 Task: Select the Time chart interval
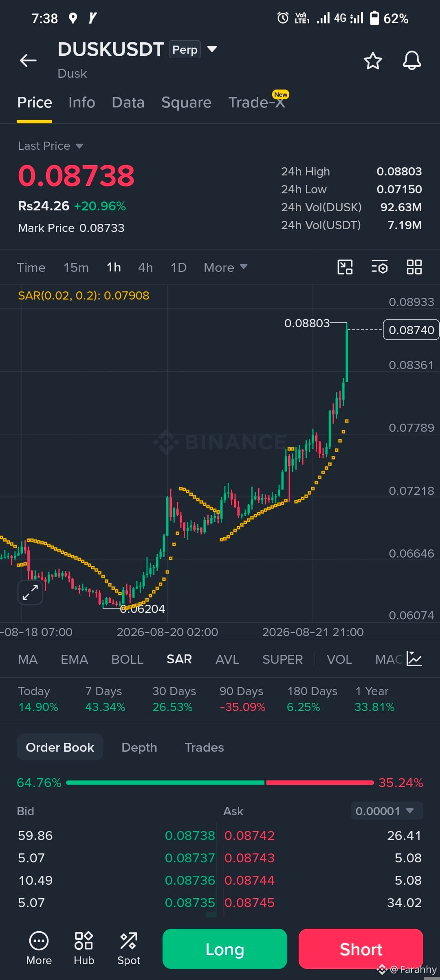31,267
